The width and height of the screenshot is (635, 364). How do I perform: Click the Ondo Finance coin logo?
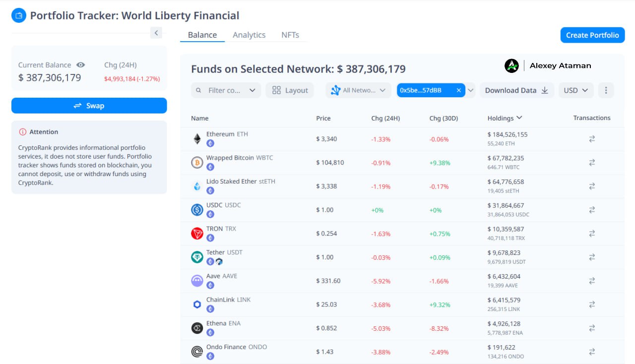[197, 352]
